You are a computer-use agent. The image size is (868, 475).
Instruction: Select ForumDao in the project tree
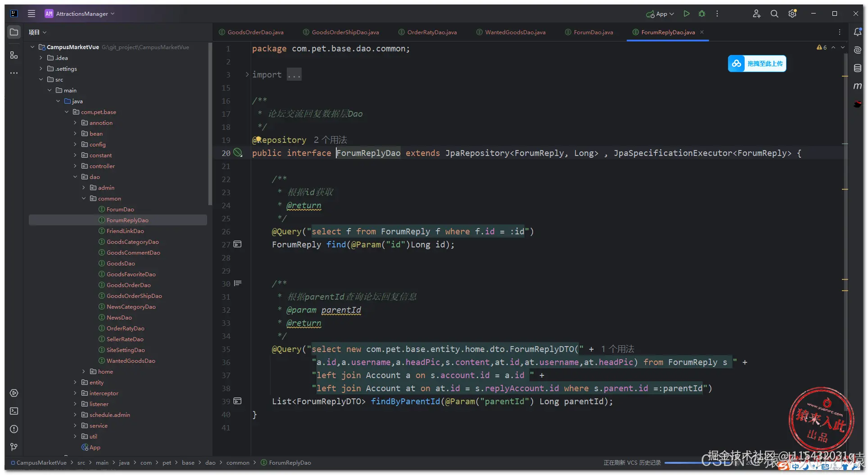click(x=120, y=209)
